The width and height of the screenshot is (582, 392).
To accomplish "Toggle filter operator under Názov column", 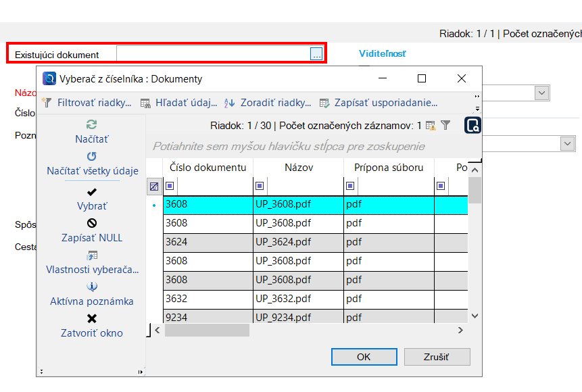I will point(260,186).
